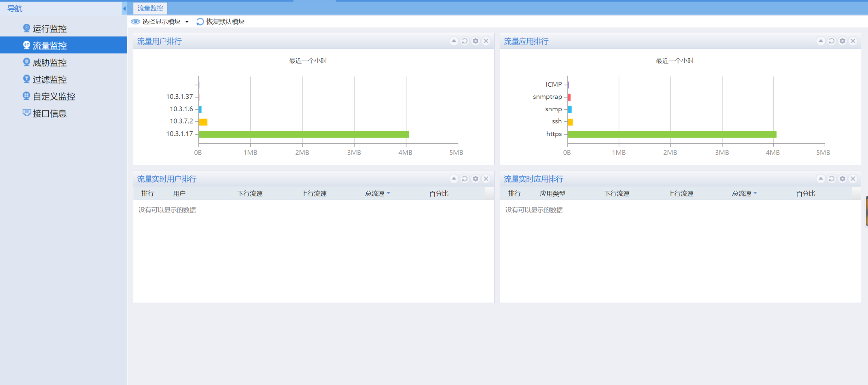
Task: Open settings gear of 流量应用排行 panel
Action: pos(842,41)
